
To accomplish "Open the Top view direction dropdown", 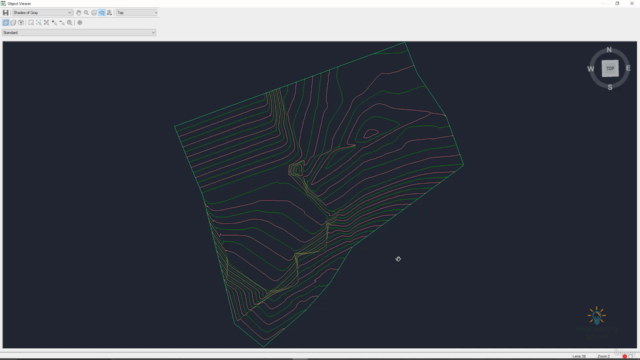I will click(x=137, y=13).
